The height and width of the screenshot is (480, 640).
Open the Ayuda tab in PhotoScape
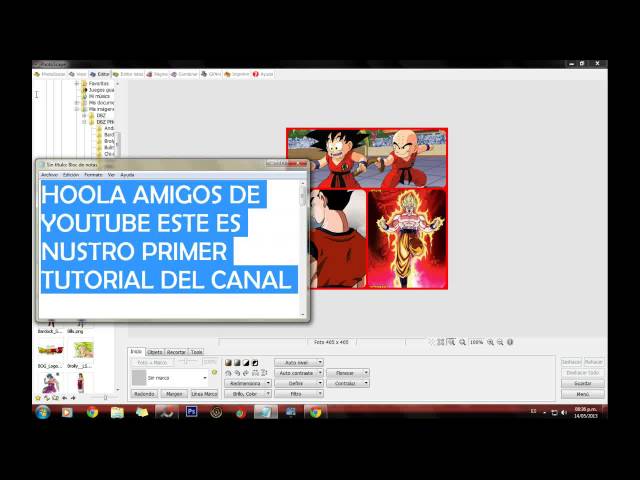[263, 74]
